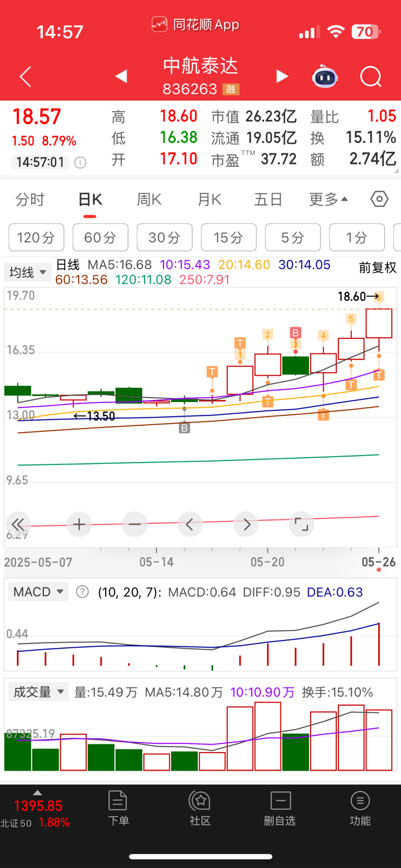Zoom out chart with minus button
The height and width of the screenshot is (868, 401).
click(135, 524)
